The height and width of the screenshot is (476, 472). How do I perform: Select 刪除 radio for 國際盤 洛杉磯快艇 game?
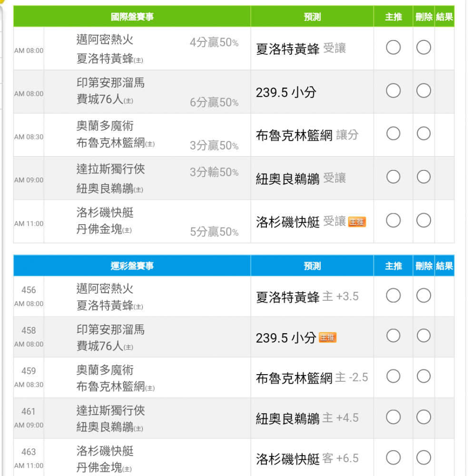click(x=423, y=220)
